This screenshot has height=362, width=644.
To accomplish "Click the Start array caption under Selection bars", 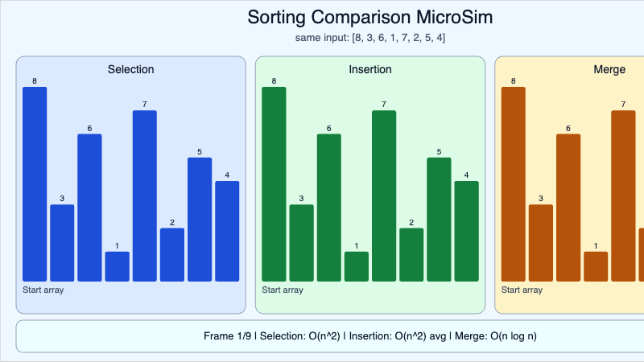I will click(43, 290).
